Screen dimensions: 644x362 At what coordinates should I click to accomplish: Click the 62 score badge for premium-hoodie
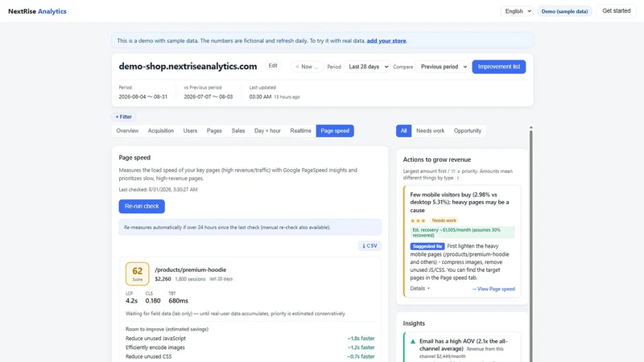[137, 274]
